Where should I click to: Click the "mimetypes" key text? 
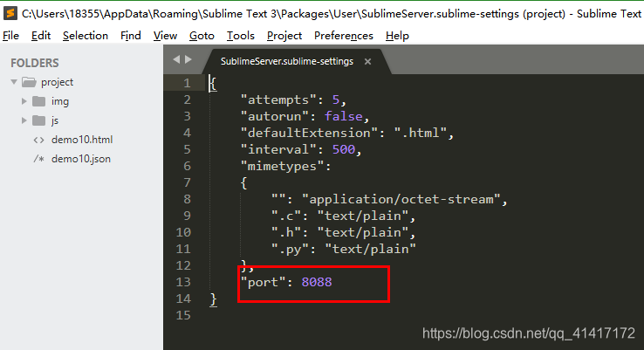[282, 166]
